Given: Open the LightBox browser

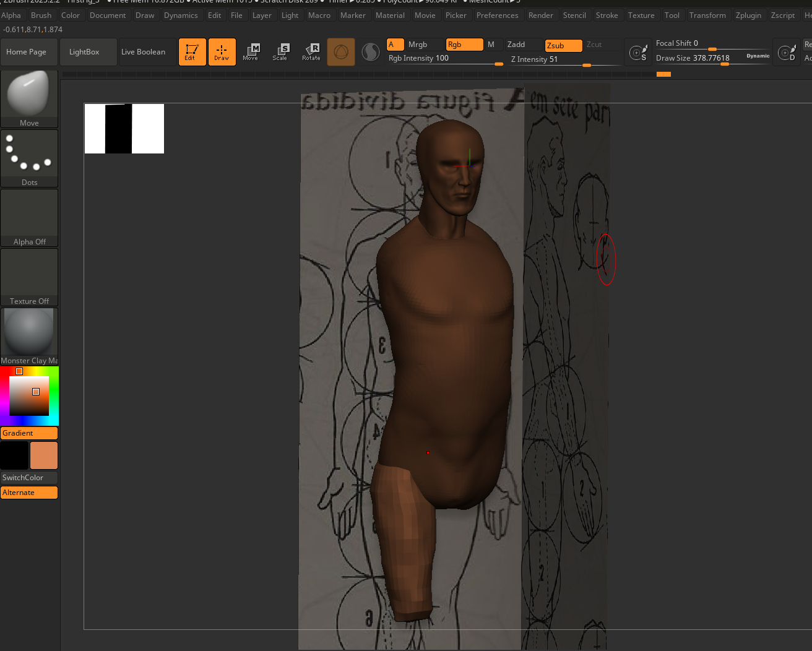Looking at the screenshot, I should click(x=89, y=52).
